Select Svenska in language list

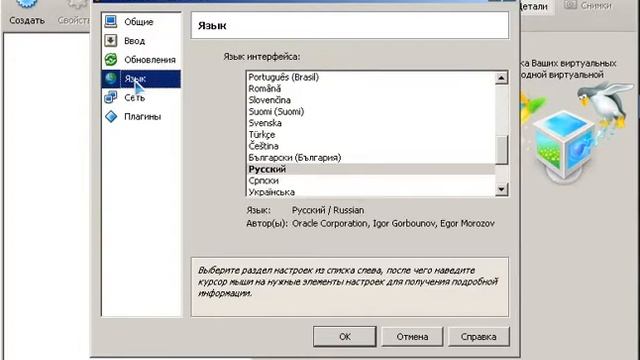(371, 123)
